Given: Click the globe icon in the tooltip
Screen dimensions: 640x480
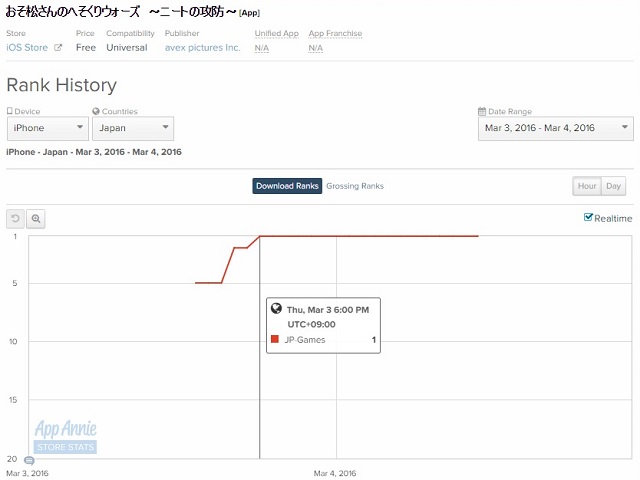Looking at the screenshot, I should click(276, 308).
